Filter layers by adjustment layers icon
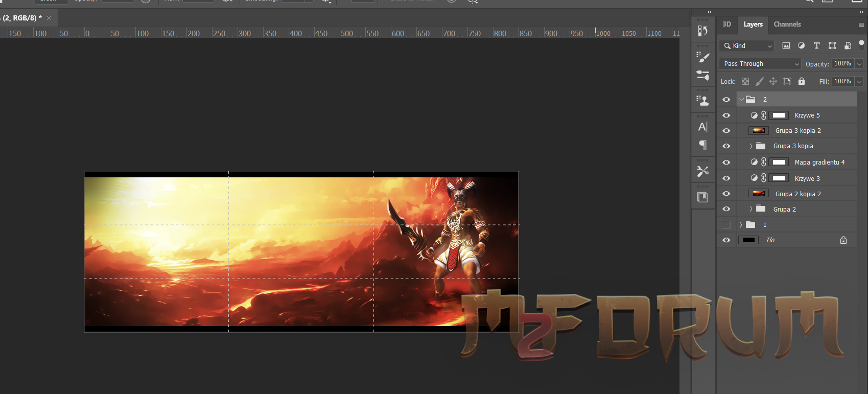This screenshot has width=868, height=394. (x=801, y=45)
